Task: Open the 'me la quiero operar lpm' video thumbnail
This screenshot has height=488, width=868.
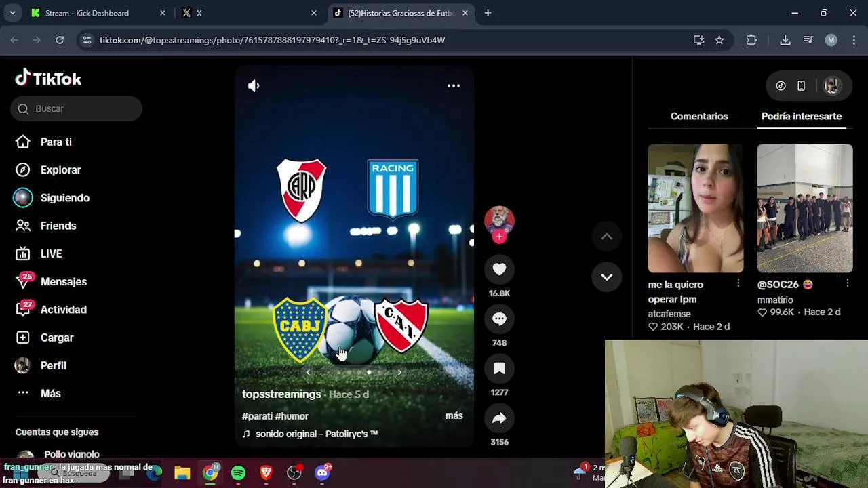Action: pos(696,208)
